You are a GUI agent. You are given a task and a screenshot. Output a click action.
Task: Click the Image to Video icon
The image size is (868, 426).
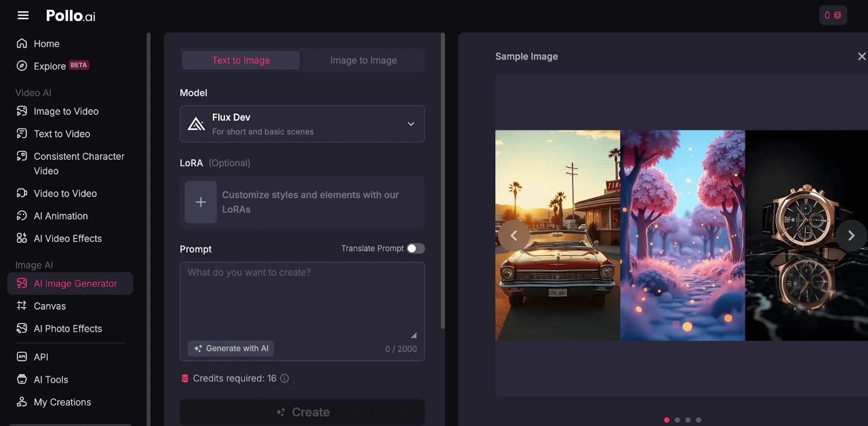point(22,111)
